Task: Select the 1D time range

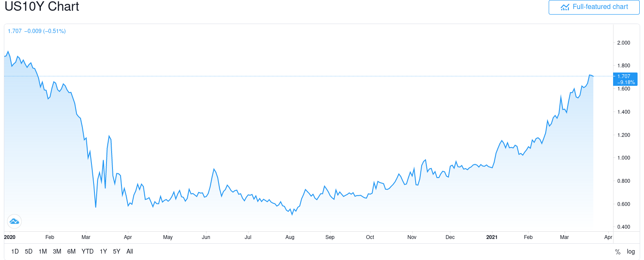Action: point(15,251)
